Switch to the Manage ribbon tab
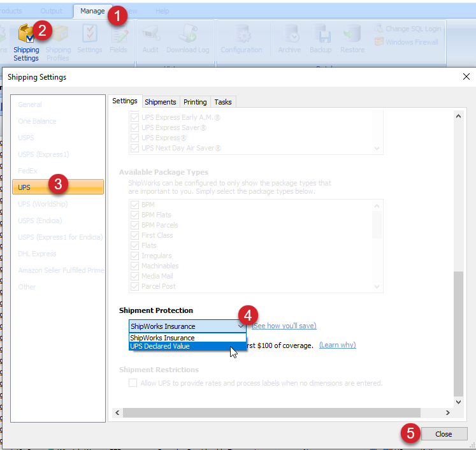The image size is (476, 450). click(92, 11)
